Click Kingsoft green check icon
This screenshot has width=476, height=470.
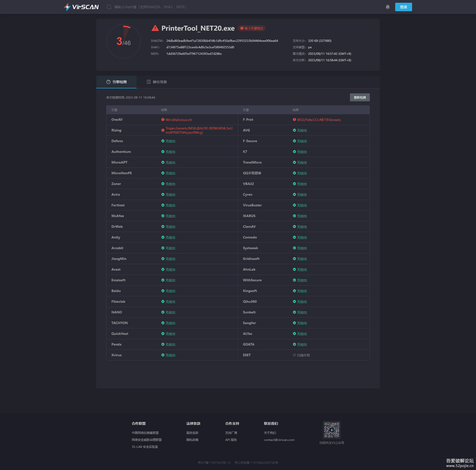click(294, 291)
